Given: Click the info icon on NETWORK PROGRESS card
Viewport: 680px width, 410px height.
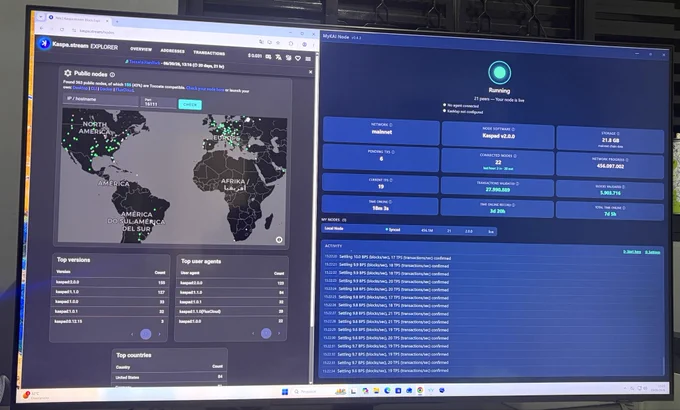Looking at the screenshot, I should pos(627,160).
